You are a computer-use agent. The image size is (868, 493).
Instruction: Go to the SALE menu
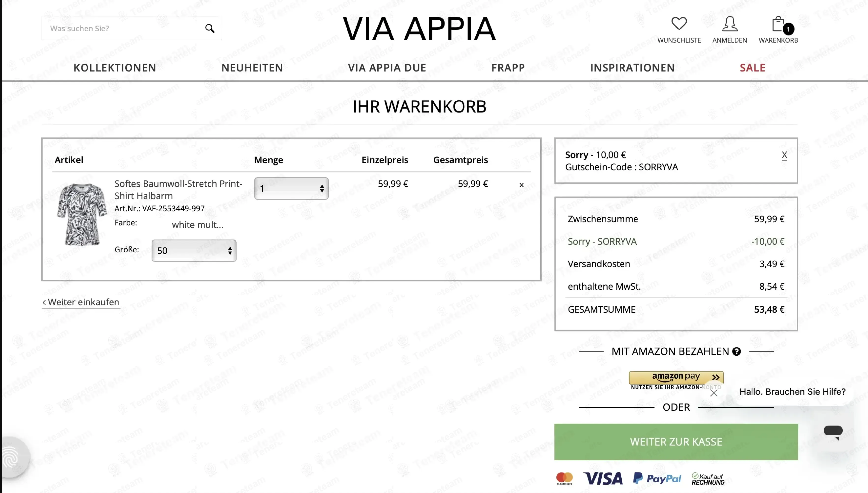click(752, 68)
